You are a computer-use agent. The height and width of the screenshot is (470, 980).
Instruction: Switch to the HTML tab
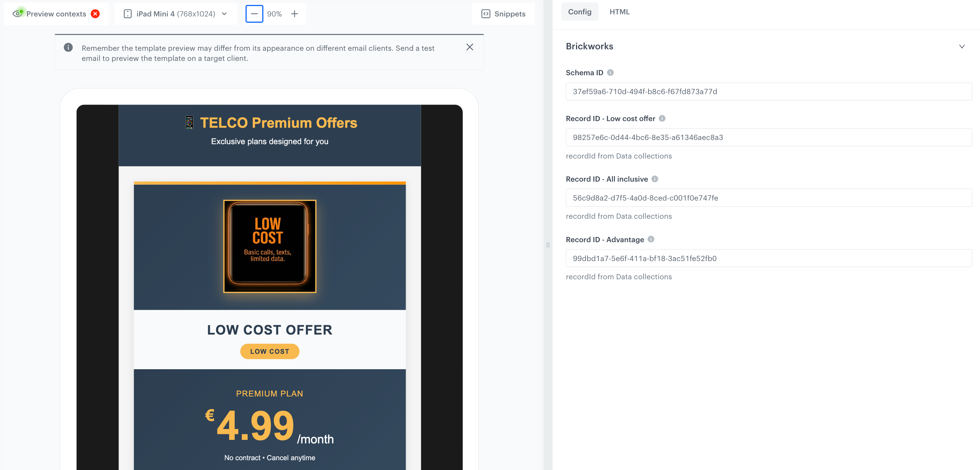[x=619, y=12]
